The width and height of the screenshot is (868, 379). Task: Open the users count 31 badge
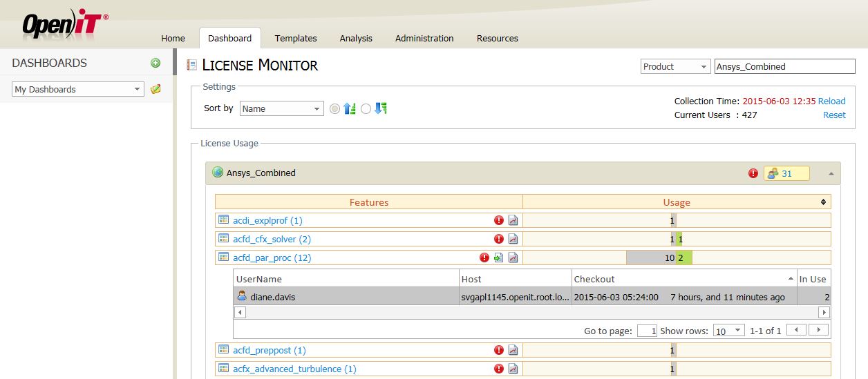[x=786, y=173]
